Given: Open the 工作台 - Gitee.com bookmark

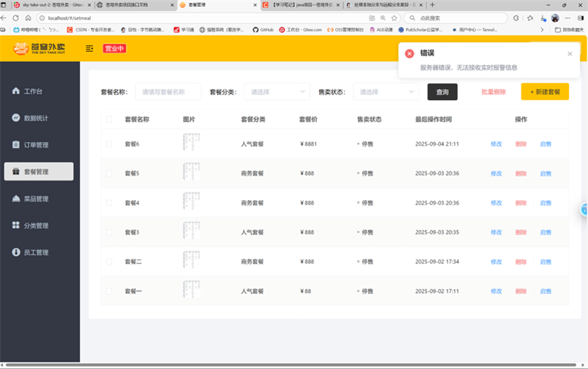Looking at the screenshot, I should (x=301, y=29).
